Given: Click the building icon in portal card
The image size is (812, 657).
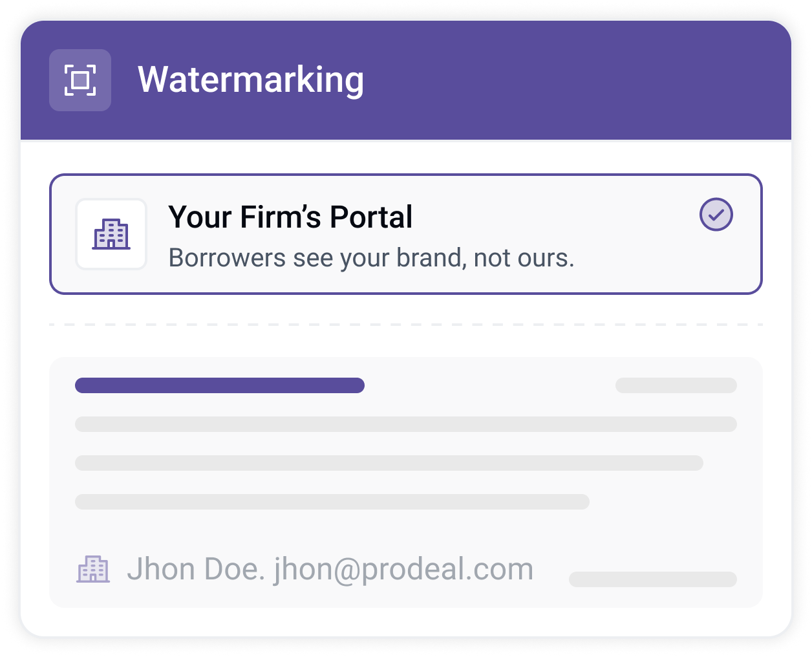Looking at the screenshot, I should 111,234.
